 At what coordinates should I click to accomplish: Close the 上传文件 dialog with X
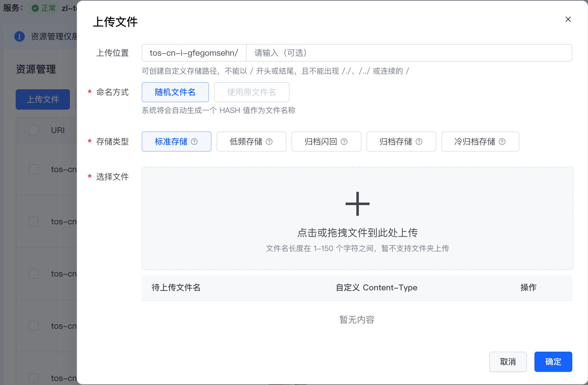pyautogui.click(x=568, y=19)
